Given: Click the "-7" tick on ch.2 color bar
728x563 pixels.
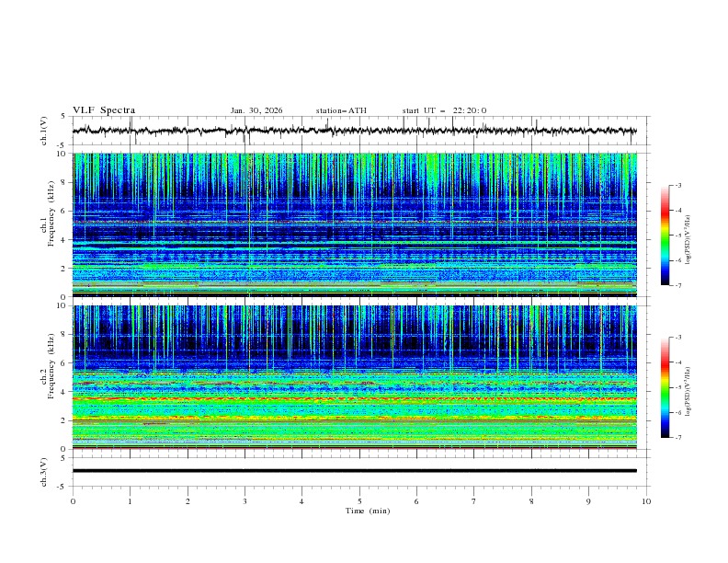Looking at the screenshot, I should [x=678, y=438].
